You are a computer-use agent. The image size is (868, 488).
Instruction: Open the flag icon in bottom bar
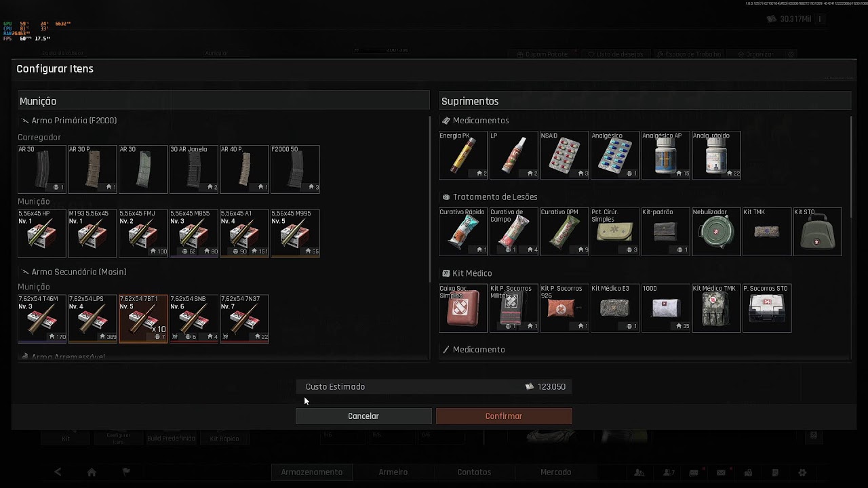(x=126, y=472)
